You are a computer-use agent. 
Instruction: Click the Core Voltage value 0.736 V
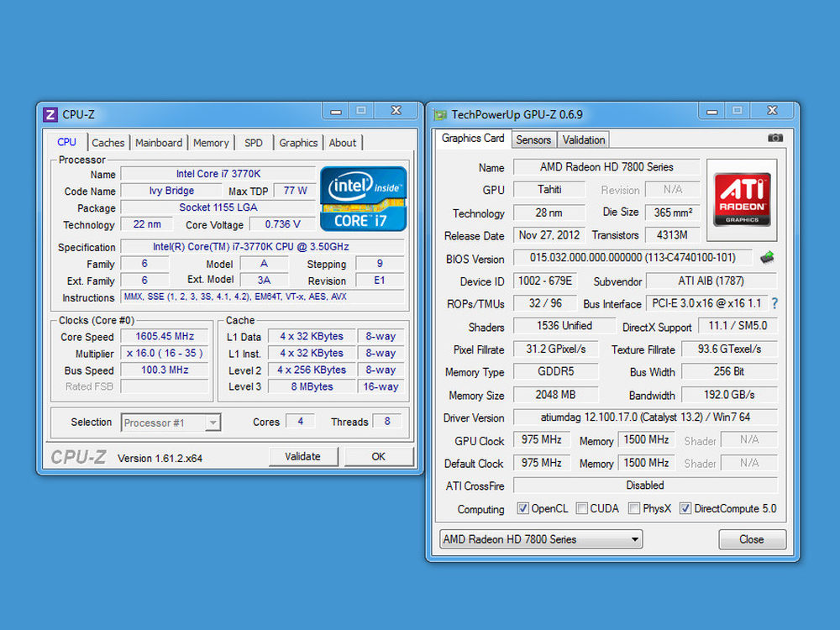coord(282,224)
